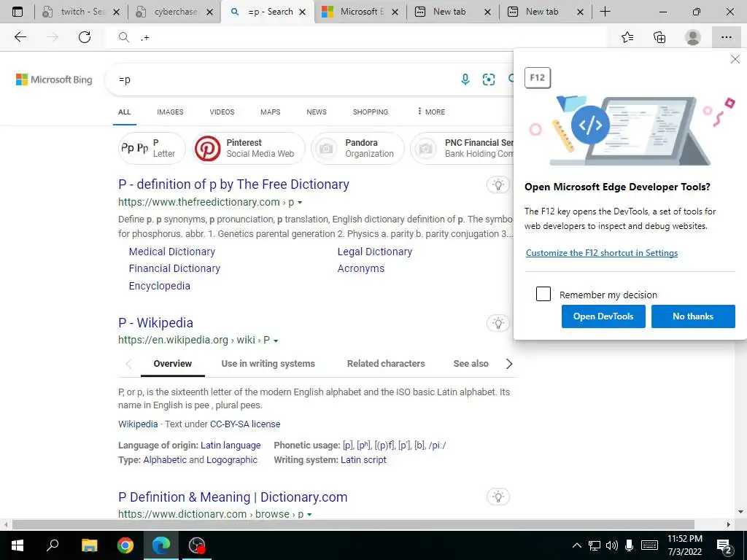747x560 pixels.
Task: Click the right chevron of Wikipedia sections
Action: (x=508, y=364)
